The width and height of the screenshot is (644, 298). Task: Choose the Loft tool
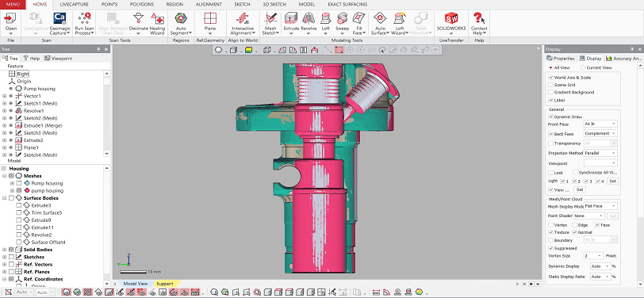pos(326,23)
